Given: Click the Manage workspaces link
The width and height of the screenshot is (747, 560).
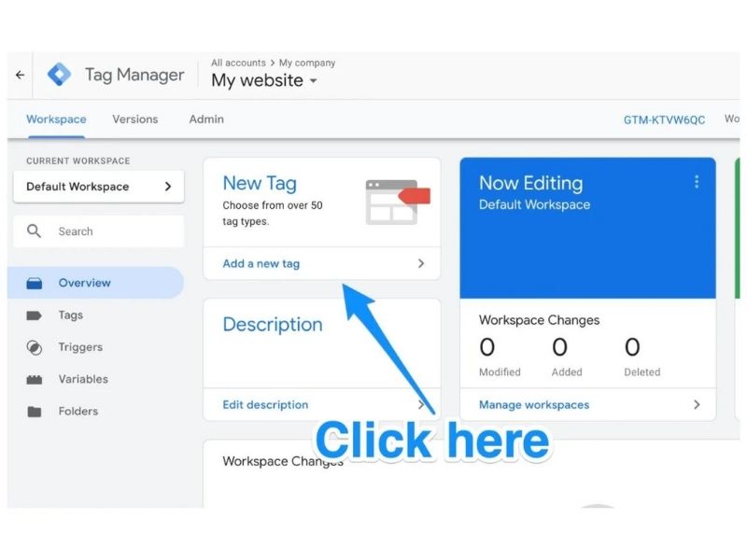Looking at the screenshot, I should (x=534, y=405).
